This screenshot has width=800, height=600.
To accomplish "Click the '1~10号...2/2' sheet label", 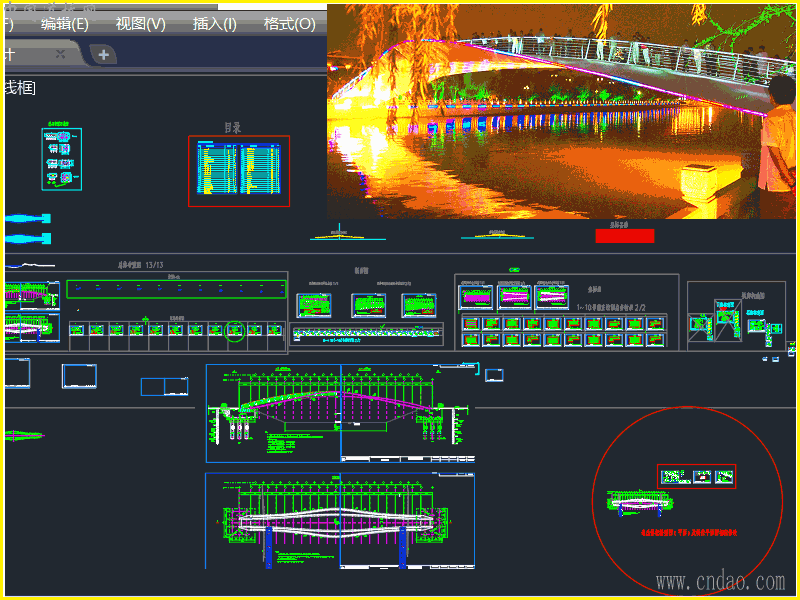I will tap(611, 307).
